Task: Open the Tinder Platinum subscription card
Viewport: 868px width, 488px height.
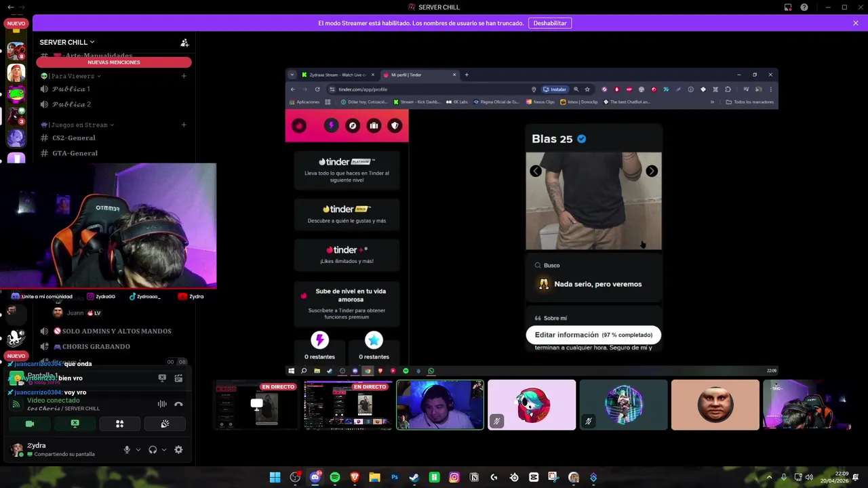Action: tap(347, 170)
